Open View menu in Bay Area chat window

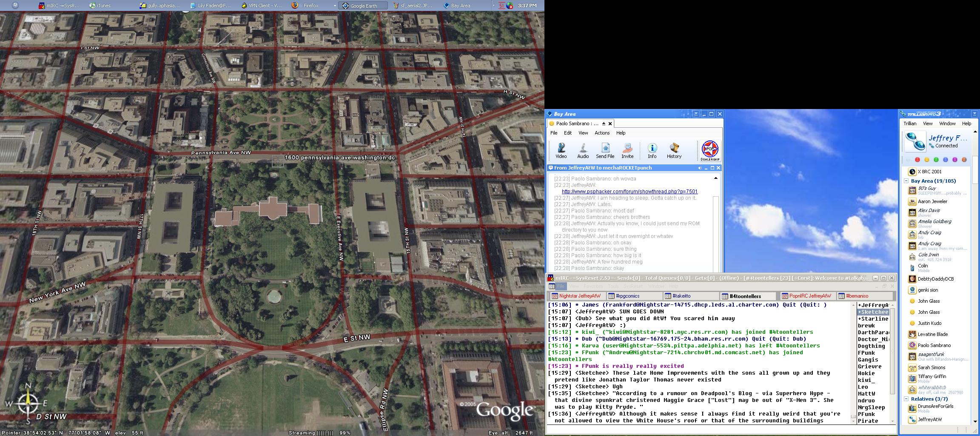coord(583,133)
